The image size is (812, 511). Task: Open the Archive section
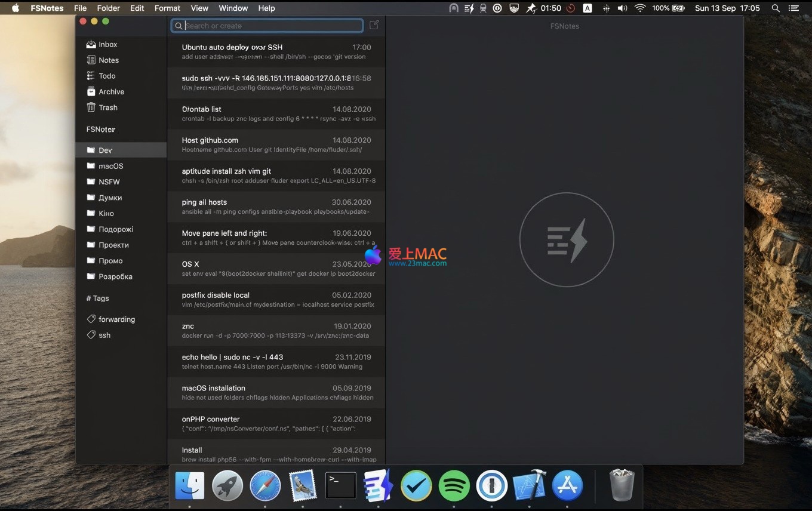click(x=111, y=91)
